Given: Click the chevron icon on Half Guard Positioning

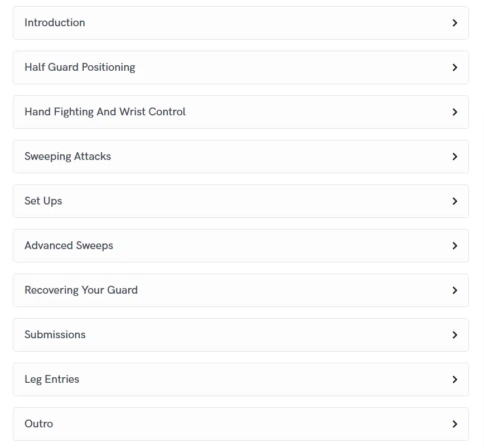Looking at the screenshot, I should click(x=455, y=67).
